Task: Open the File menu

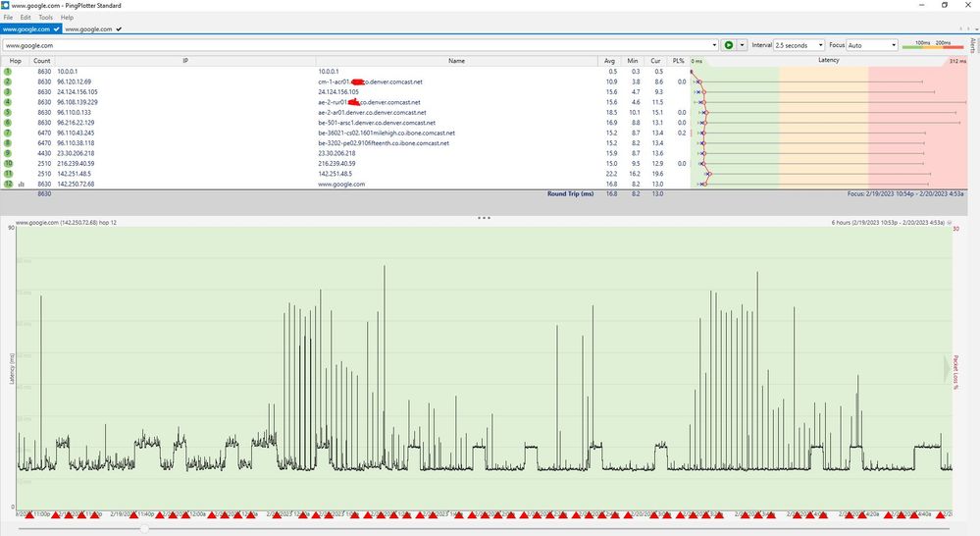Action: (8, 18)
